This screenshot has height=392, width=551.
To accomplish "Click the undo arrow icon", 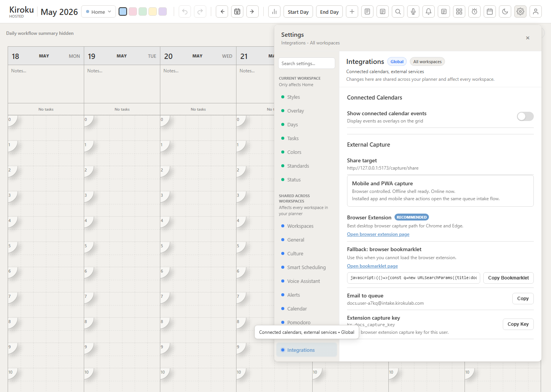I will (185, 11).
